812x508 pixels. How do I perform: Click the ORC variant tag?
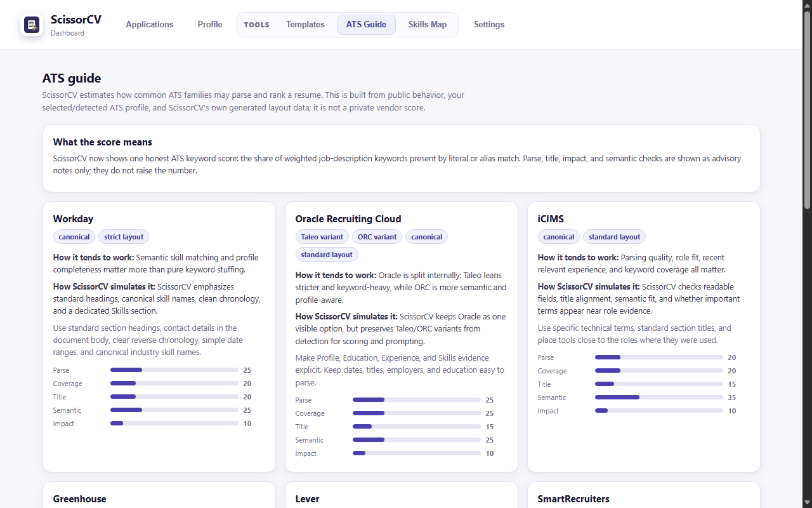tap(377, 237)
